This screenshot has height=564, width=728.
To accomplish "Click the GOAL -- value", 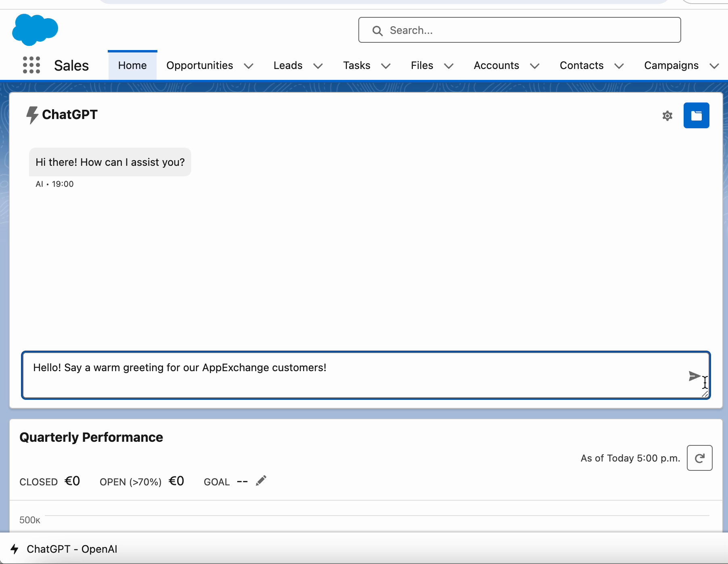I will 242,481.
